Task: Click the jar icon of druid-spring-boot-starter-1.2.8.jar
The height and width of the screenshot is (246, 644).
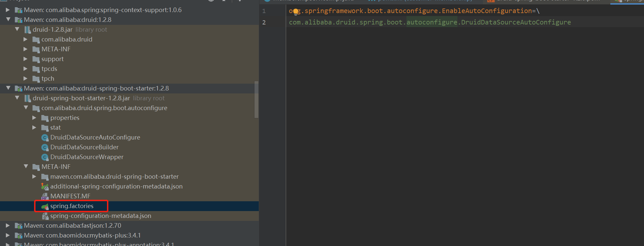Action: [x=27, y=98]
